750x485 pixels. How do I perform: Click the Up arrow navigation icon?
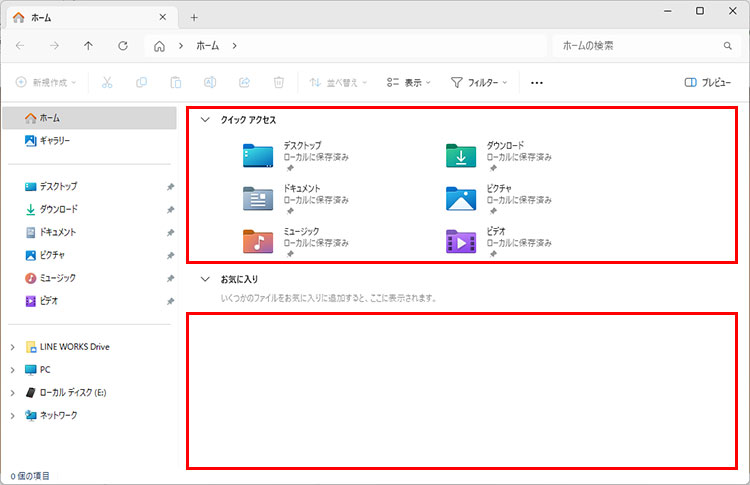[x=89, y=46]
